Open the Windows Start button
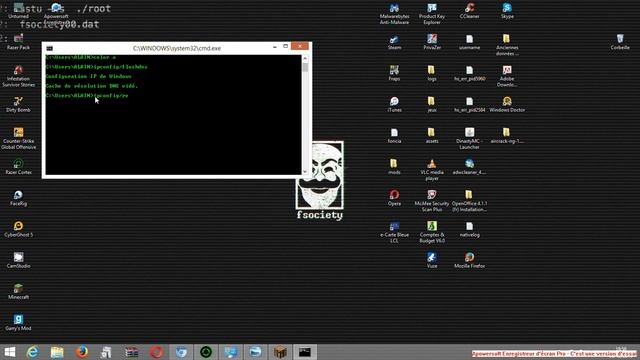This screenshot has width=640, height=360. coord(10,352)
